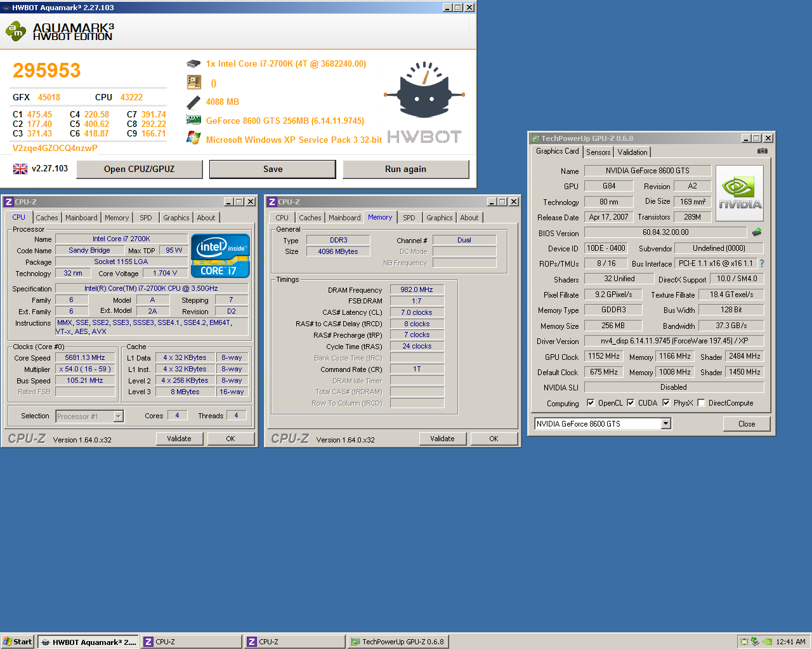Click the NVIDIA system tray icon

pos(767,642)
